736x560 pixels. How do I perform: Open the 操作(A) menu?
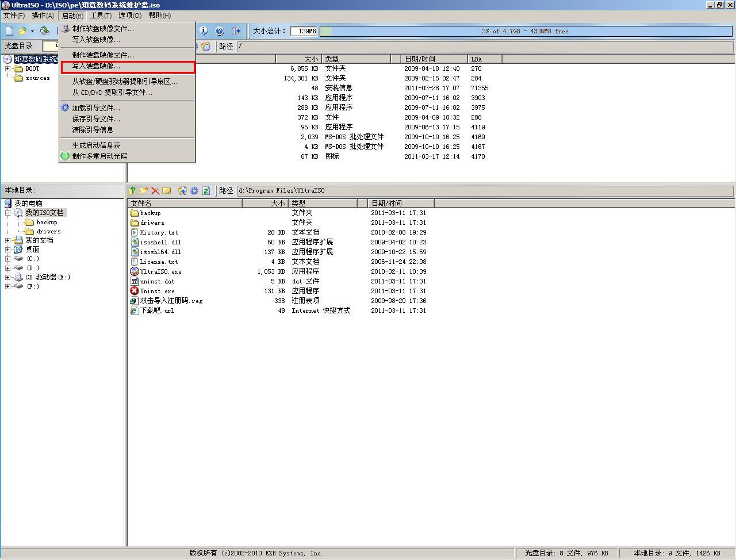[43, 16]
